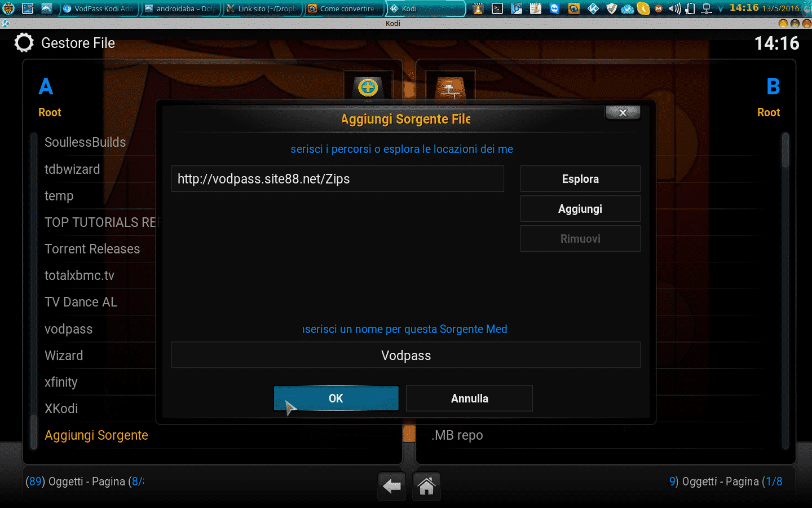Click the small Kodi window menu icon below the taskbar
The height and width of the screenshot is (508, 812).
(5, 24)
